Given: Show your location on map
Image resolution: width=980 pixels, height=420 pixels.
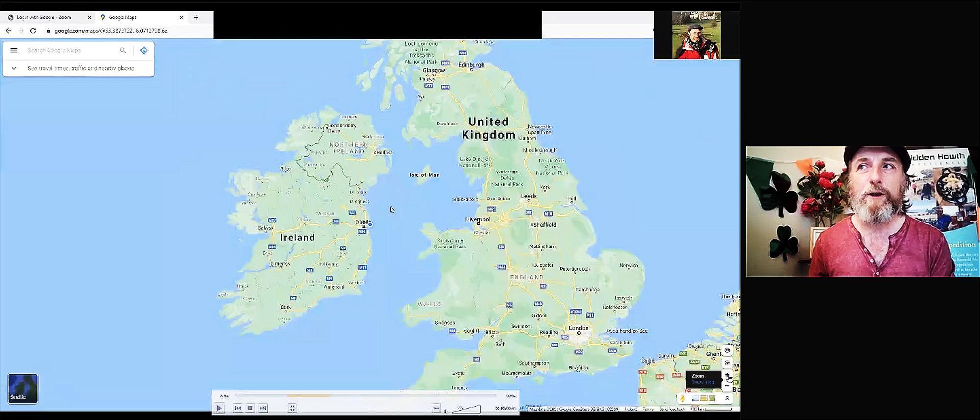Looking at the screenshot, I should (x=727, y=363).
